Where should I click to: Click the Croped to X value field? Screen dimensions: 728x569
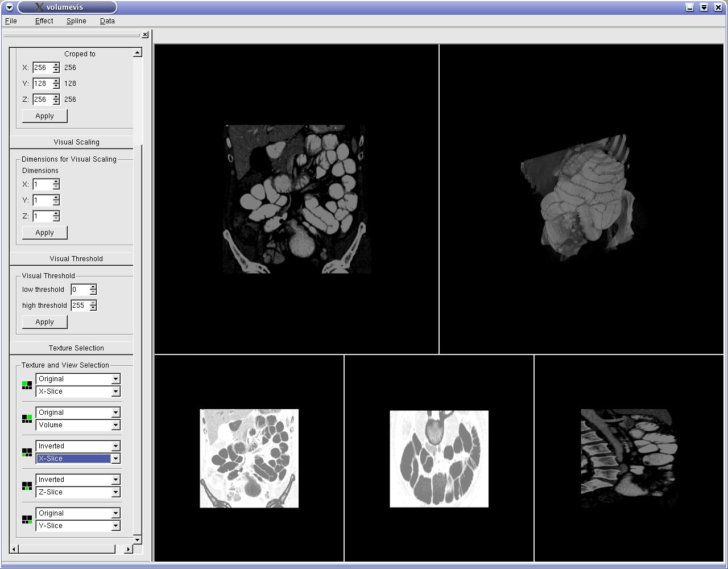tap(42, 68)
